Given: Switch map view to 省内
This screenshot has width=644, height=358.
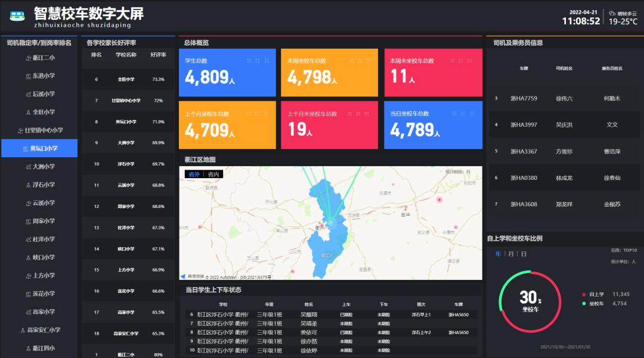Looking at the screenshot, I should [x=213, y=175].
